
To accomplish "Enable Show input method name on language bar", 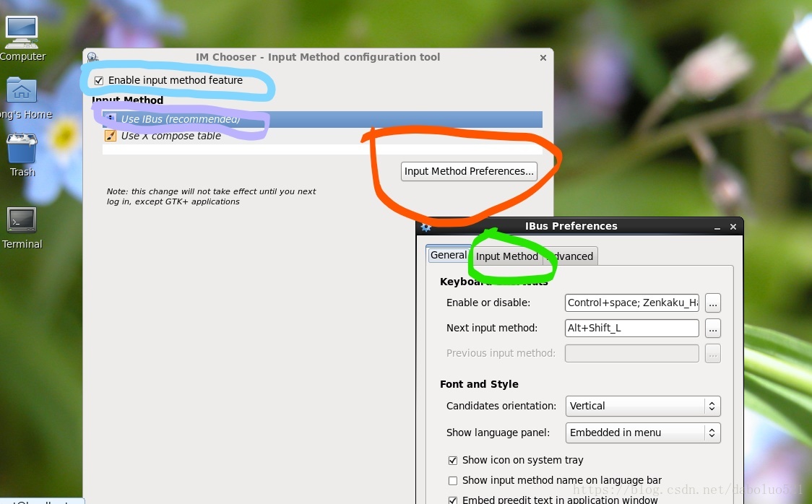I will [x=453, y=481].
